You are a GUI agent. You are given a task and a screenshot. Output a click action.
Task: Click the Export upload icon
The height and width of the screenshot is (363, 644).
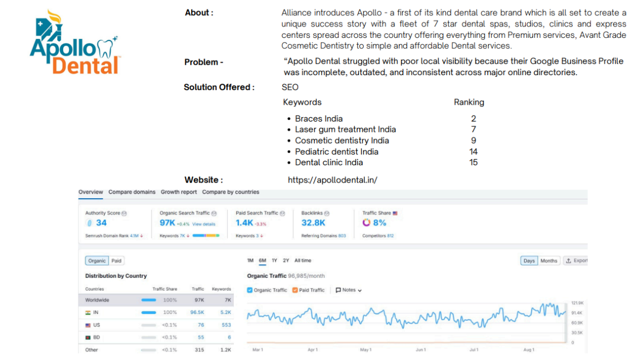569,261
